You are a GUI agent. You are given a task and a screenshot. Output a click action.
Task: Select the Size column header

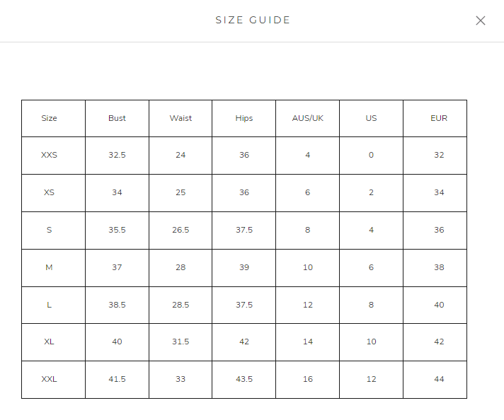(x=50, y=118)
